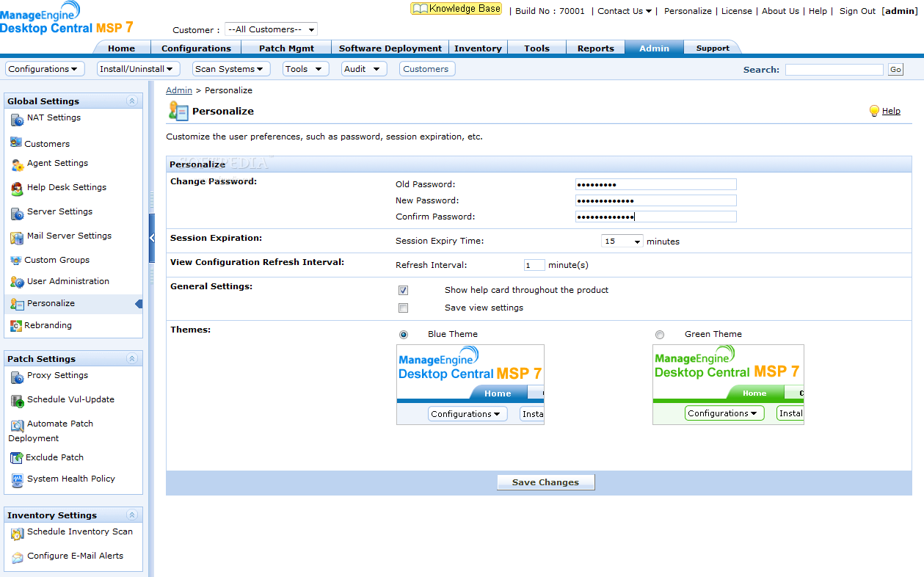Click the Agent Settings icon
Screen dimensions: 924x577
pos(18,165)
